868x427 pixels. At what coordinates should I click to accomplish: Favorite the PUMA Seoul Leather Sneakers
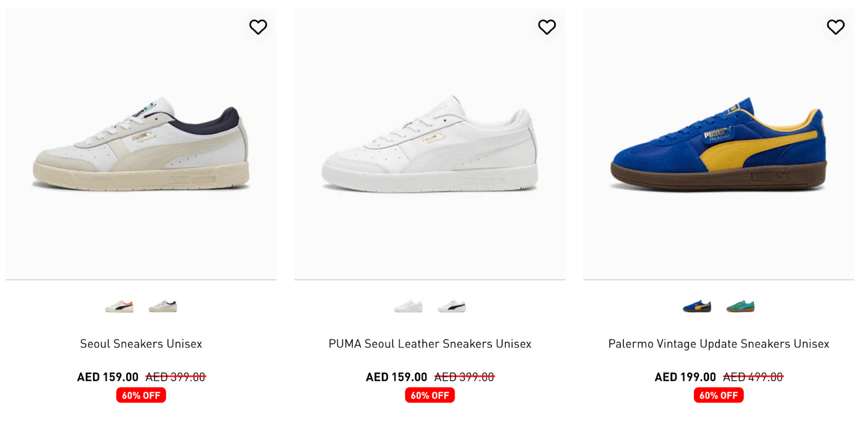pyautogui.click(x=547, y=27)
